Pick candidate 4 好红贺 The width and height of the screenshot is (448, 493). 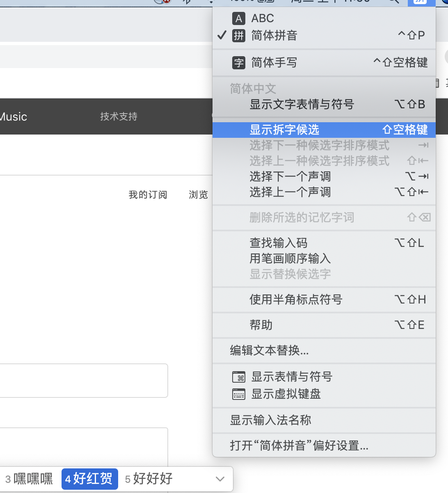[90, 479]
